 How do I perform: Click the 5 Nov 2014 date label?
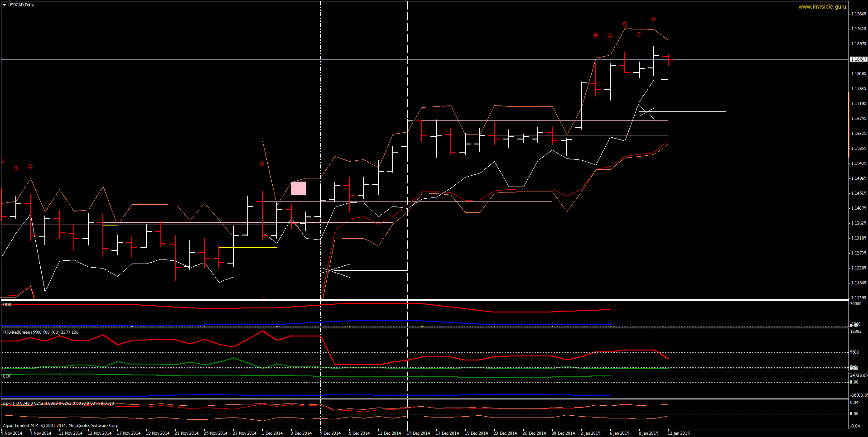click(x=12, y=433)
